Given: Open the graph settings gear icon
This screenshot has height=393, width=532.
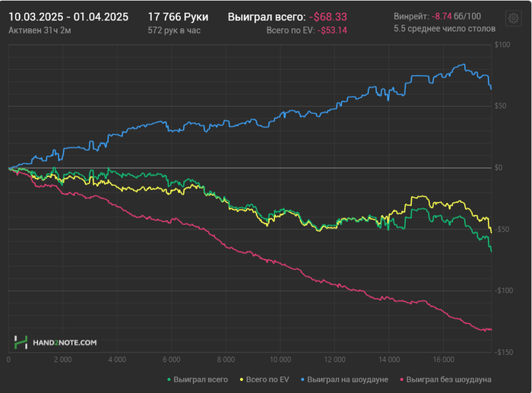Looking at the screenshot, I should [513, 18].
